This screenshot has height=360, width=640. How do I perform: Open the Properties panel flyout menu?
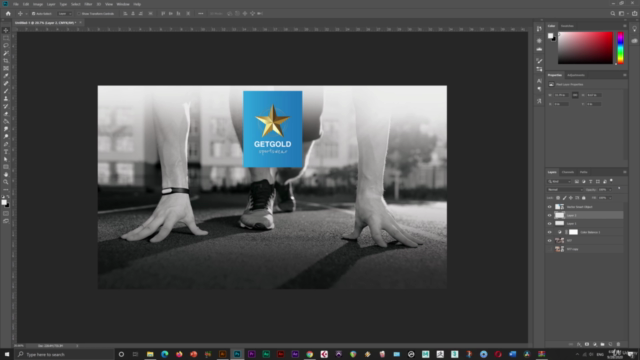coord(624,75)
